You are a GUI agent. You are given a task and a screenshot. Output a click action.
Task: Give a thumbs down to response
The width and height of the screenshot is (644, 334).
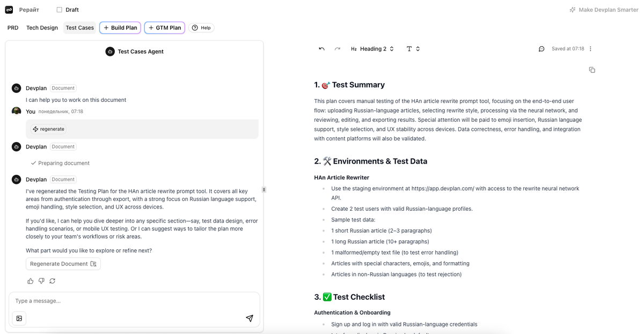pyautogui.click(x=41, y=281)
